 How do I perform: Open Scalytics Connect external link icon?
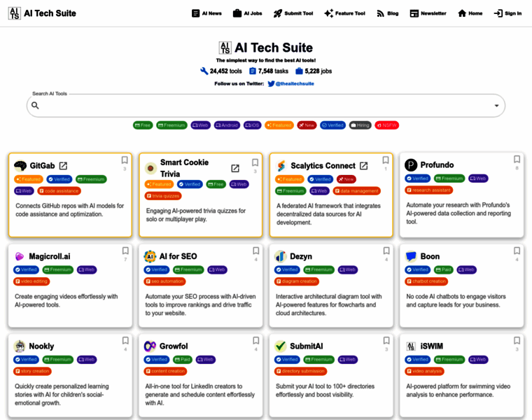[364, 166]
